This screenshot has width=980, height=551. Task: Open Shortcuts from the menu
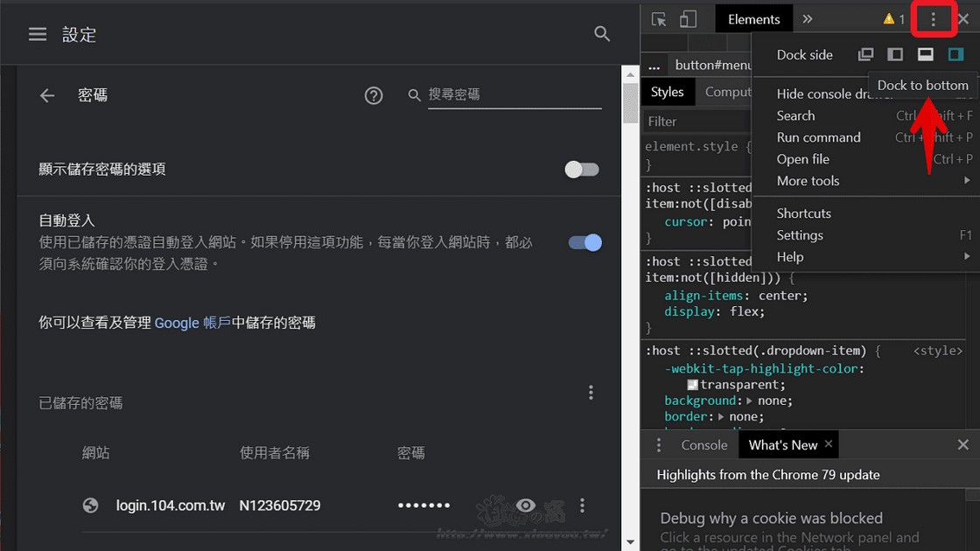point(865,213)
